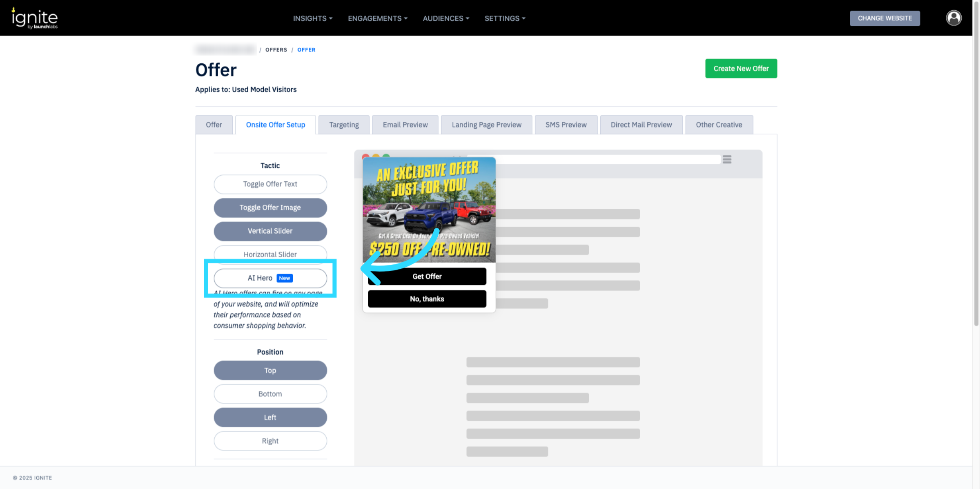Open the user profile avatar icon
980x489 pixels.
[953, 18]
